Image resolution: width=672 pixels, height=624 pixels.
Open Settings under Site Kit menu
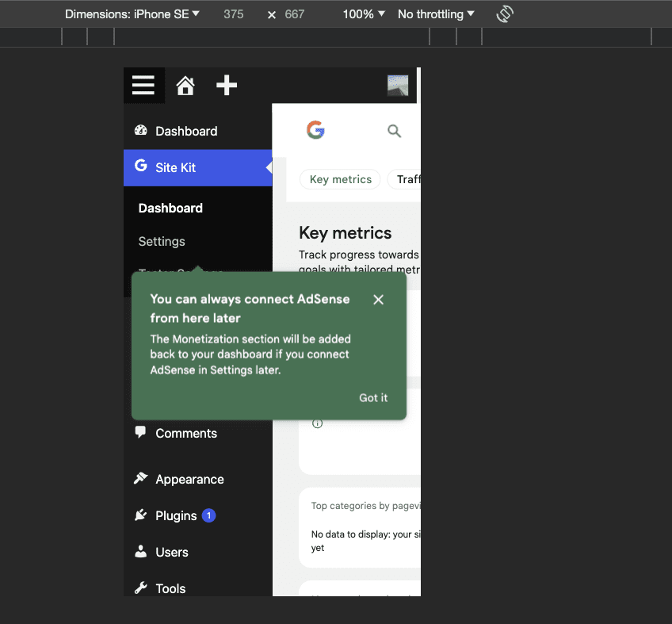click(161, 240)
